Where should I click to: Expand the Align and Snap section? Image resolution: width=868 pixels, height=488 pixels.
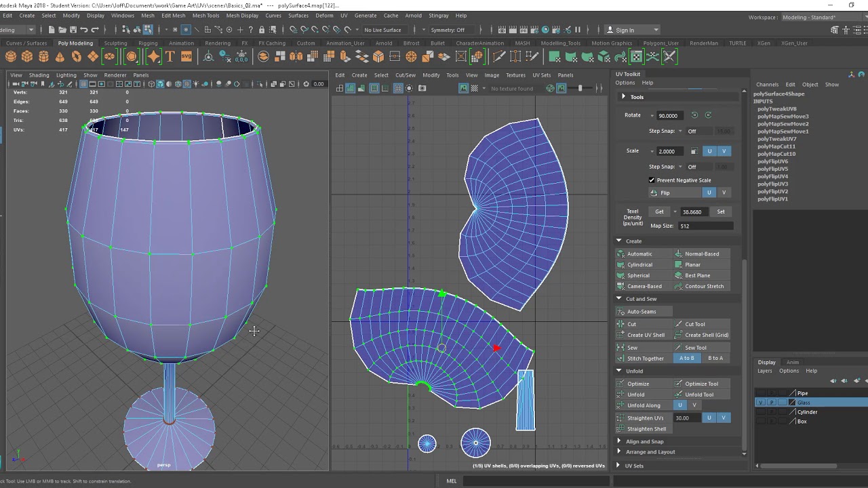click(619, 442)
